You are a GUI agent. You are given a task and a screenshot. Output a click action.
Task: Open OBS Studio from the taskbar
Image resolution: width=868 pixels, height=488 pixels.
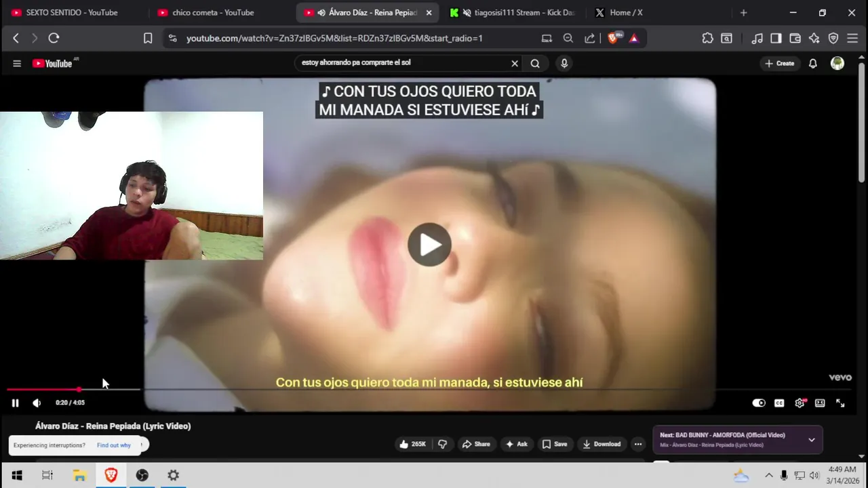point(142,476)
